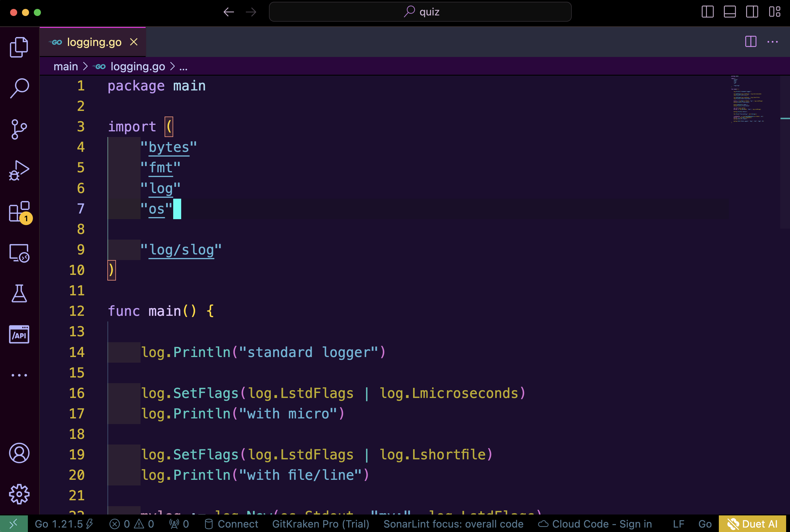
Task: Toggle the secondary side bar layout button
Action: point(752,12)
